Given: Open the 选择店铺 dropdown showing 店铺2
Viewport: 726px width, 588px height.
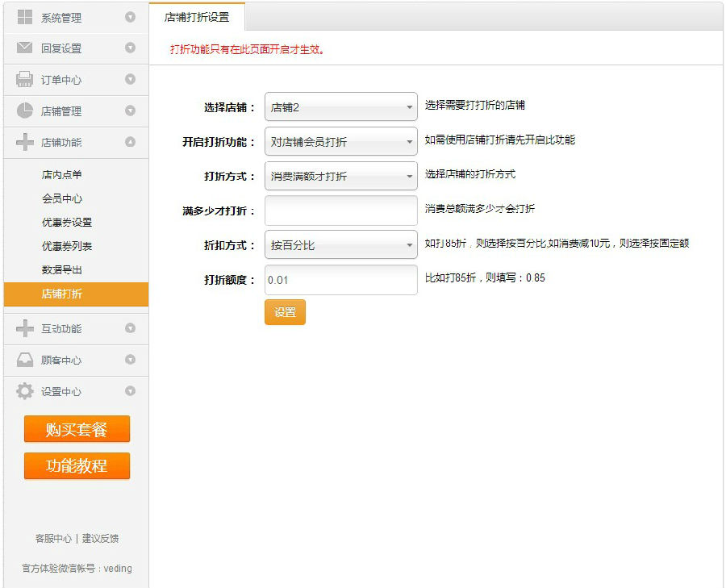Looking at the screenshot, I should (x=340, y=107).
